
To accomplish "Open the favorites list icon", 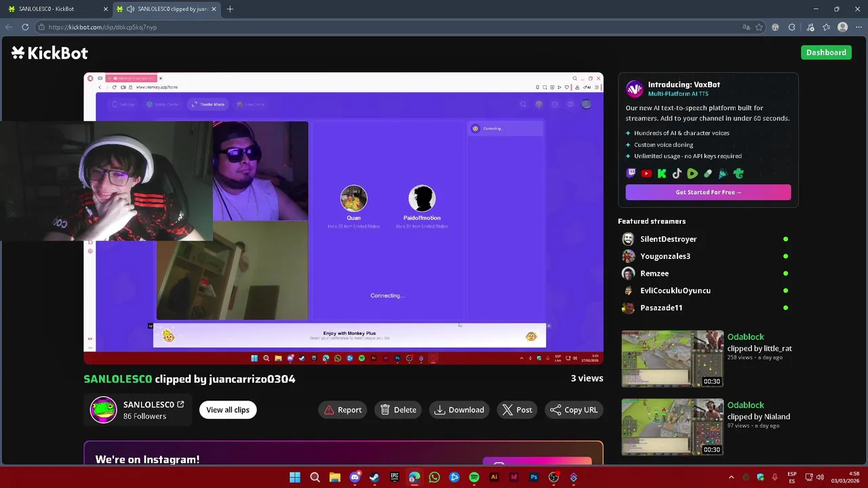I will pyautogui.click(x=826, y=27).
